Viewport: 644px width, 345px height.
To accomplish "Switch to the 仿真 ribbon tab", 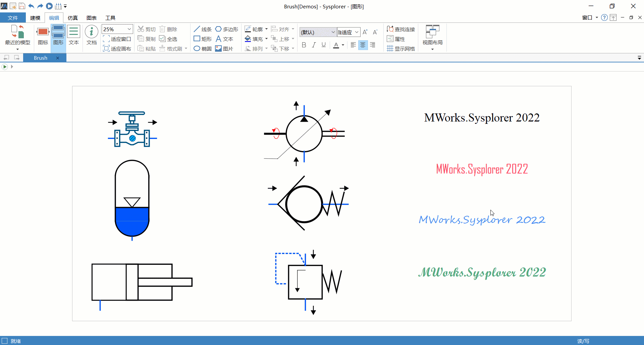I will (x=73, y=18).
